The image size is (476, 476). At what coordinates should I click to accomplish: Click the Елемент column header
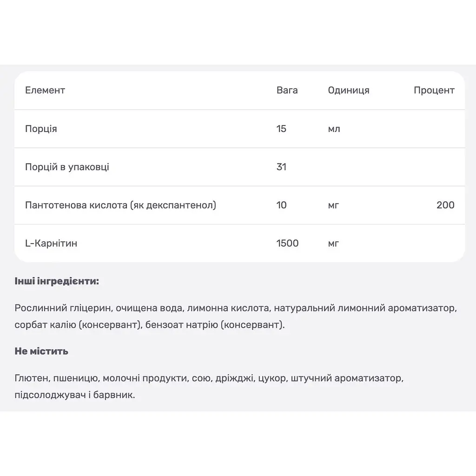pyautogui.click(x=45, y=90)
